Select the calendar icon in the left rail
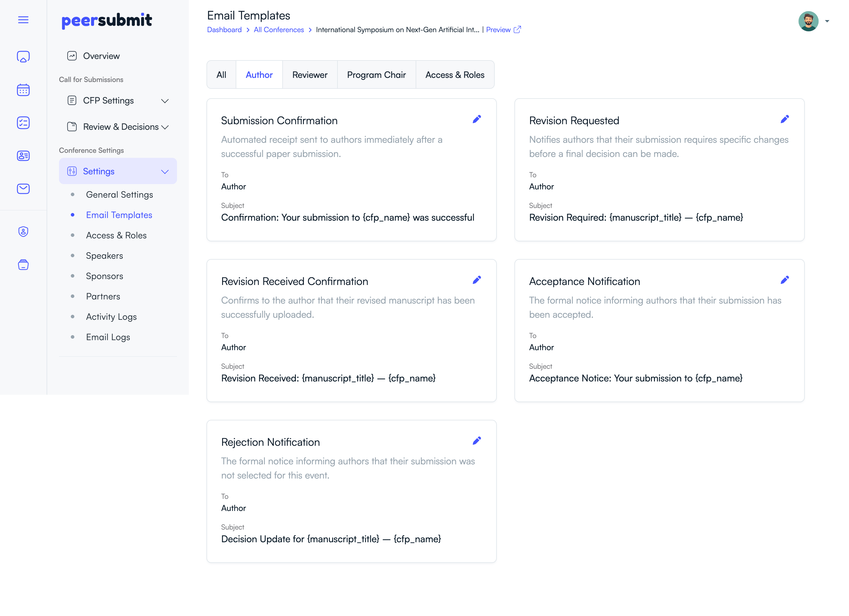Image resolution: width=849 pixels, height=616 pixels. coord(23,90)
